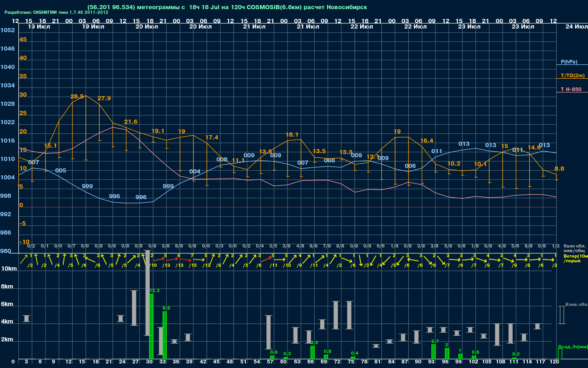
Task: Click the green 12.3 precipitation bar
Action: pos(151,327)
